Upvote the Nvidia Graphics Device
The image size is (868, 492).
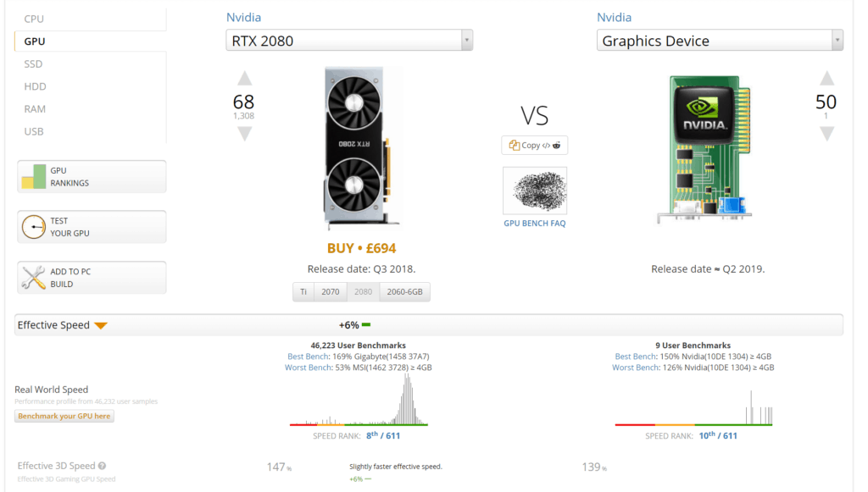(826, 79)
